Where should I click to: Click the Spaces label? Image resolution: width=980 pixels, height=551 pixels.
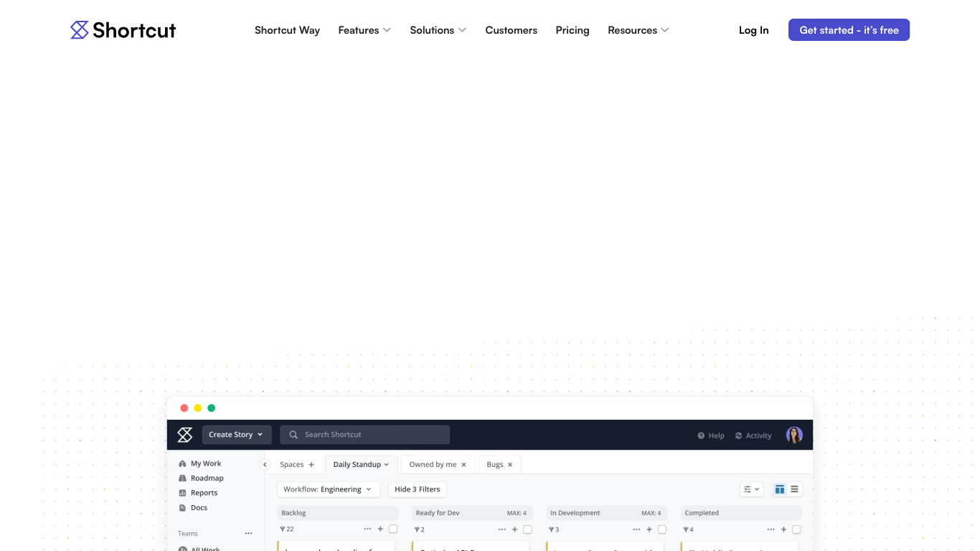(292, 465)
